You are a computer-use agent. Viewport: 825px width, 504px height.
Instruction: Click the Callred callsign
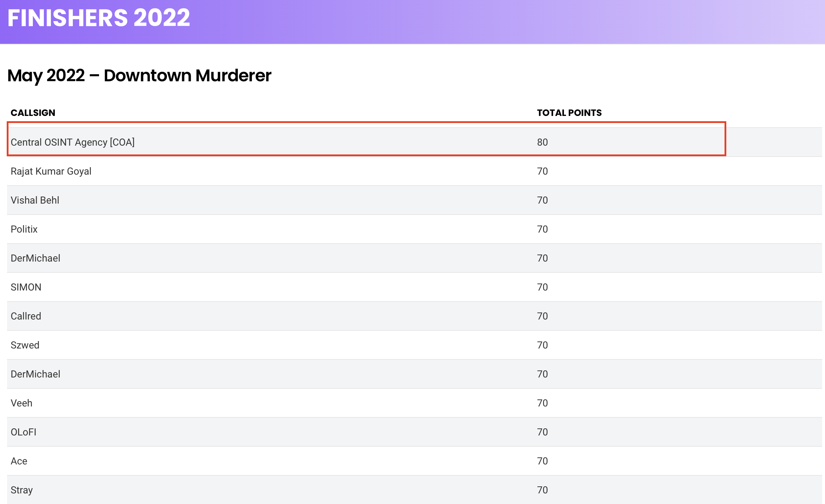(26, 316)
